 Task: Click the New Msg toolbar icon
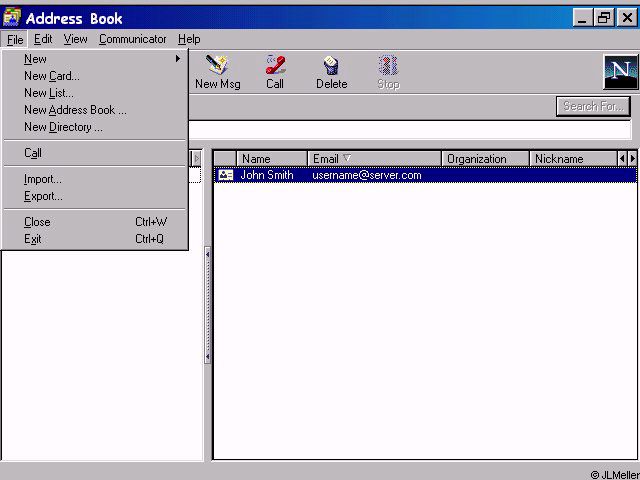click(x=218, y=72)
